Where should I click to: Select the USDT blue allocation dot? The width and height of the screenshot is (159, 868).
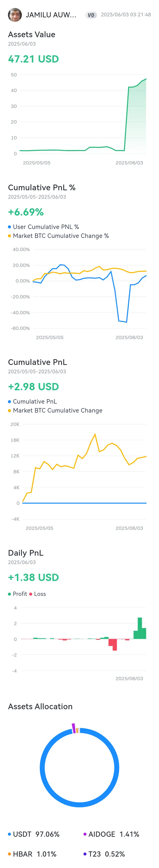pos(9,834)
